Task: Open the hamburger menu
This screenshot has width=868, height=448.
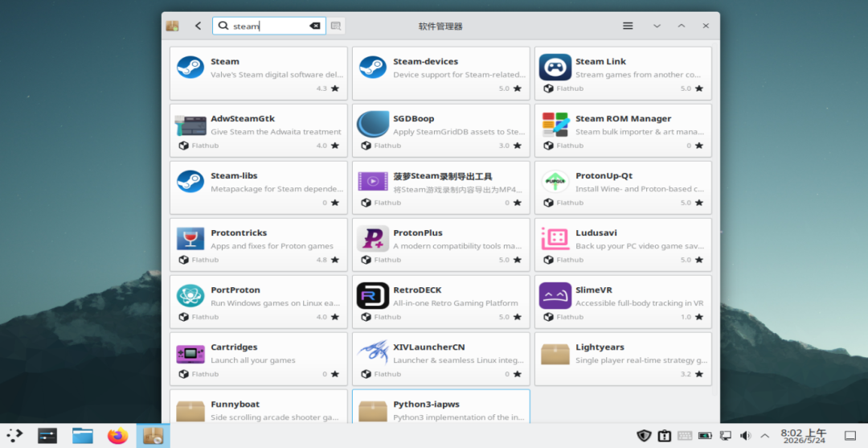Action: pos(628,26)
